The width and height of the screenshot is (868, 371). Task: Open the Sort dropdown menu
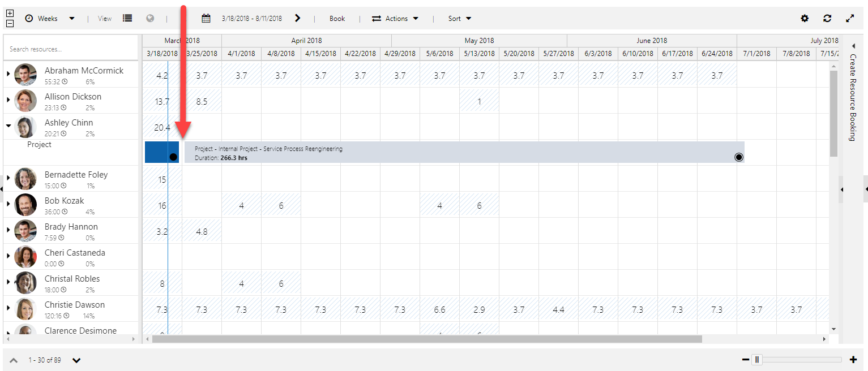(x=460, y=18)
